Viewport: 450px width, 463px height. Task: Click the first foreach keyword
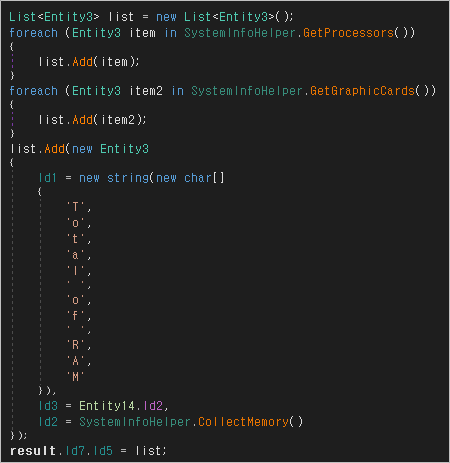[x=33, y=33]
